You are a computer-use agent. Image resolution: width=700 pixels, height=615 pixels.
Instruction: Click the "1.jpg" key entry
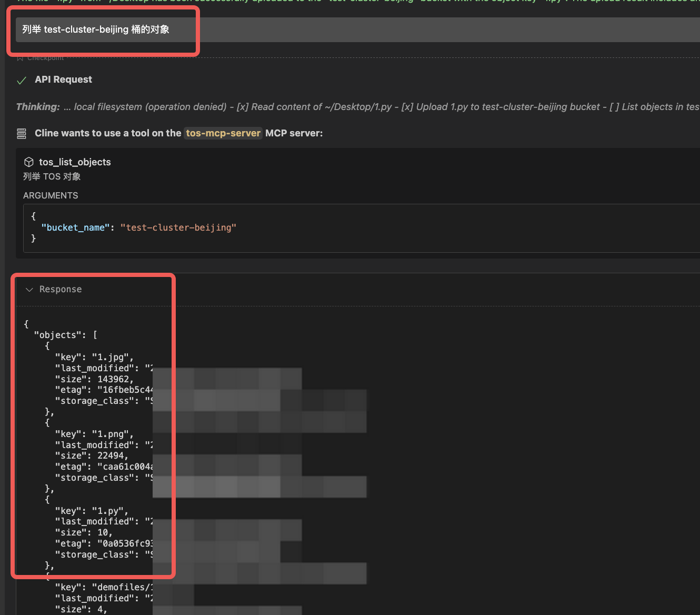click(112, 357)
